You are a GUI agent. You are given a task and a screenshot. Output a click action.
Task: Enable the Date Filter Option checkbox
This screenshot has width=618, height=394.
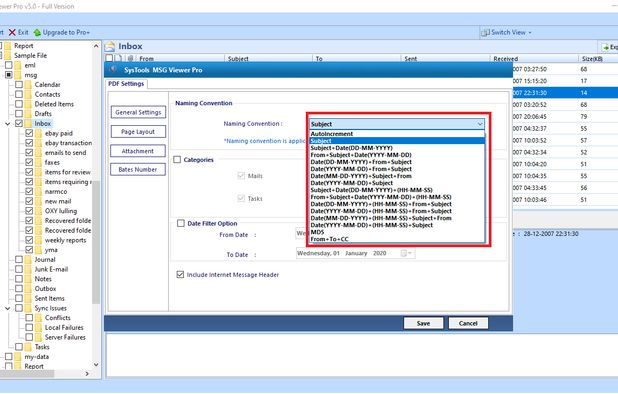(181, 223)
